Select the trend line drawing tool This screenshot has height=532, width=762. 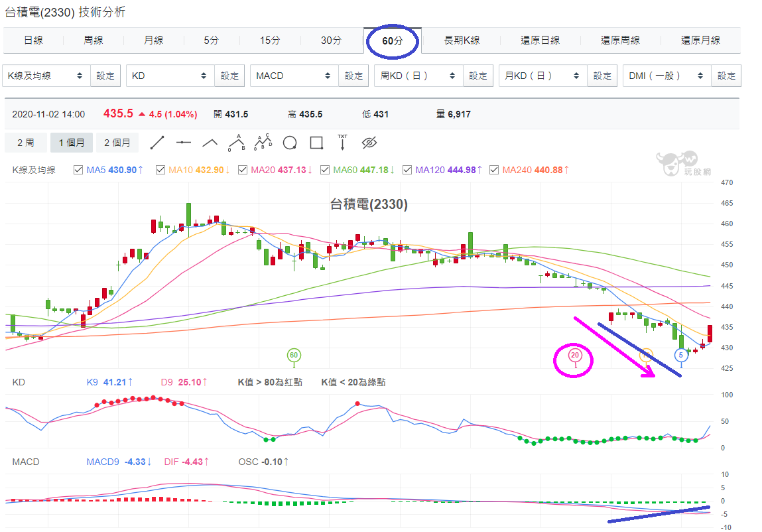tap(157, 143)
